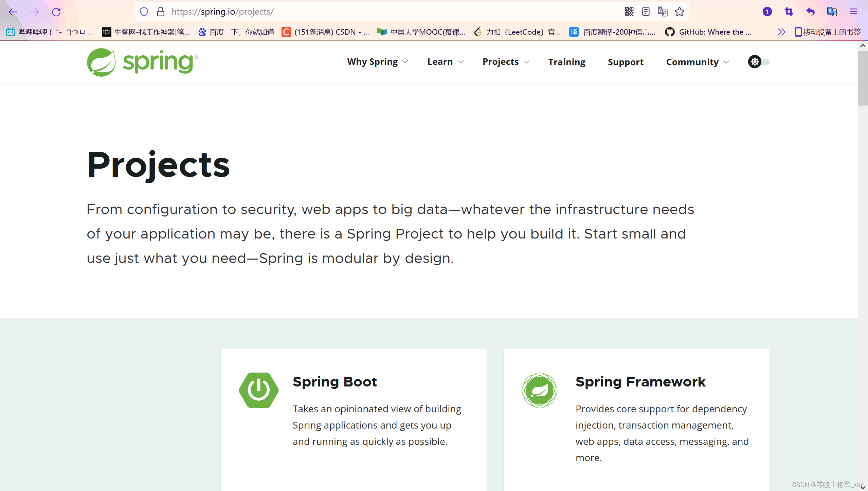Click the Spring logo
This screenshot has height=491, width=868.
point(142,62)
